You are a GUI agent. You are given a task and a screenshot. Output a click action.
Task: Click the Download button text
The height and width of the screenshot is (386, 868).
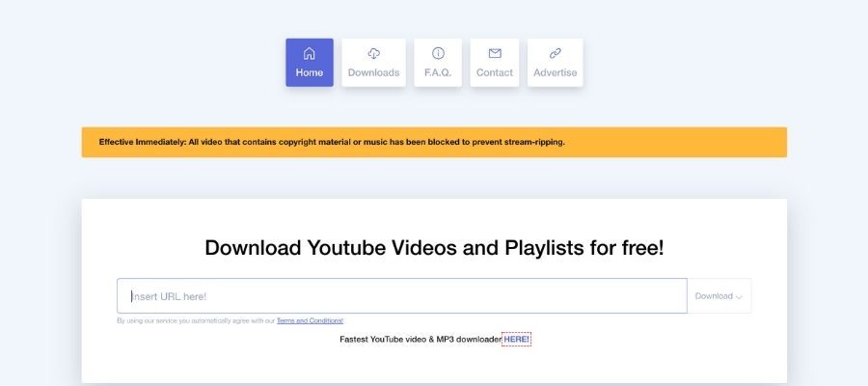pyautogui.click(x=714, y=296)
